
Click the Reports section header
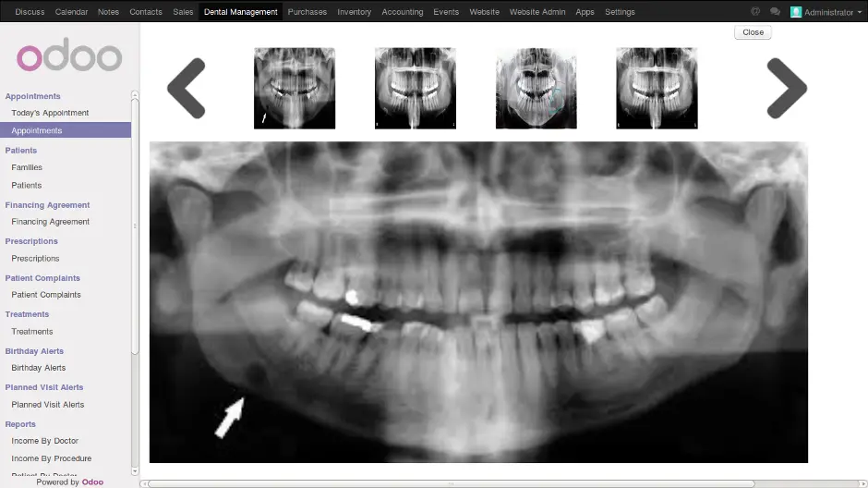20,424
